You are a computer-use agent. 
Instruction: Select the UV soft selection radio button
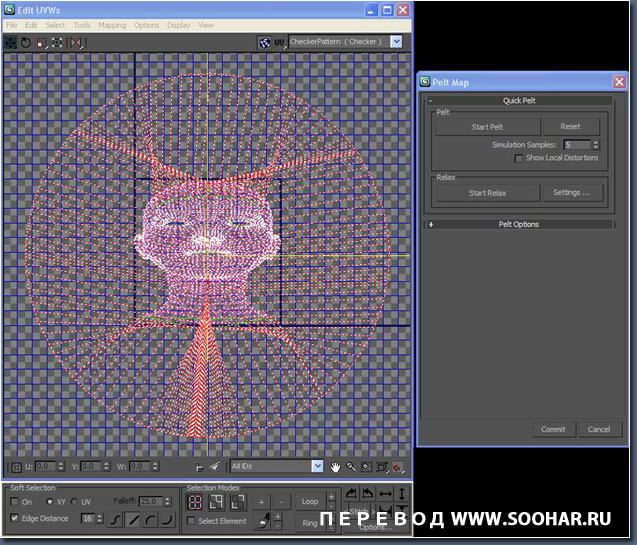click(x=75, y=501)
